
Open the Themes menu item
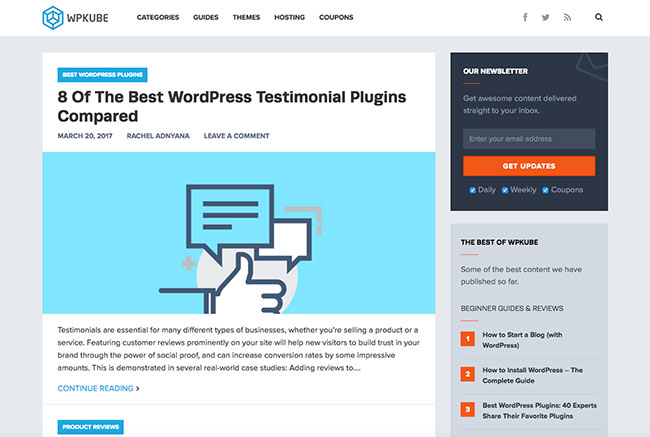pyautogui.click(x=246, y=17)
